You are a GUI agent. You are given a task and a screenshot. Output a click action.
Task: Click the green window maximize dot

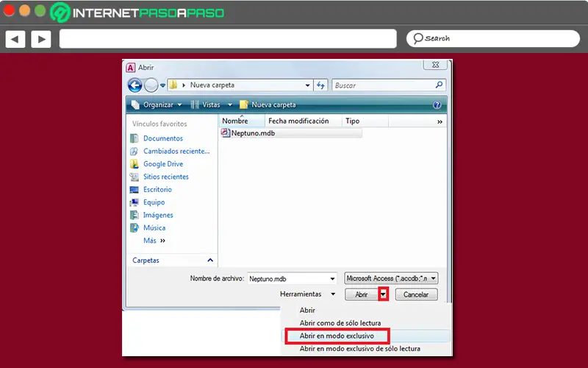40,10
